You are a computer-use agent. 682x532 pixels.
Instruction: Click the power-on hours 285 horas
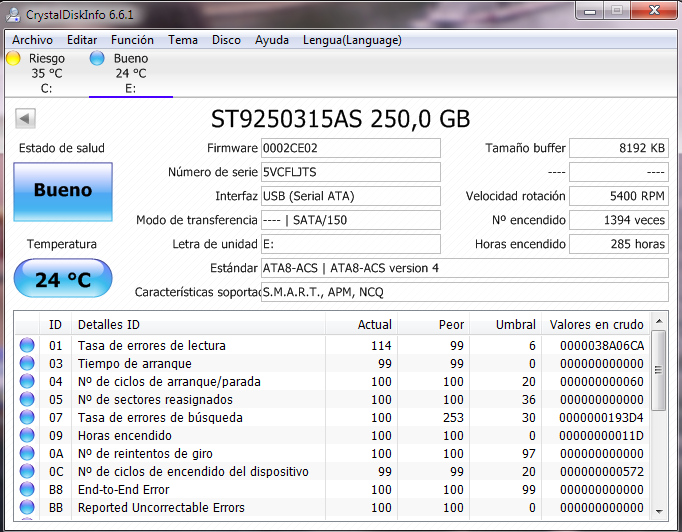pyautogui.click(x=618, y=244)
